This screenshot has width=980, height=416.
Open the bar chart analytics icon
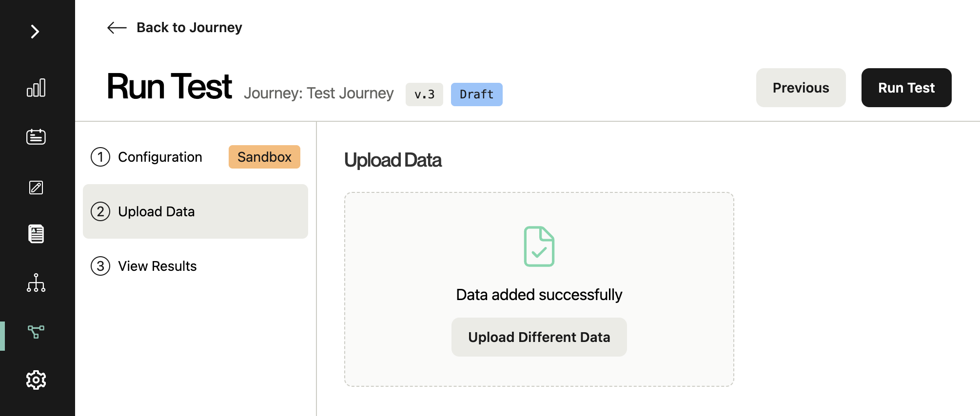coord(36,88)
